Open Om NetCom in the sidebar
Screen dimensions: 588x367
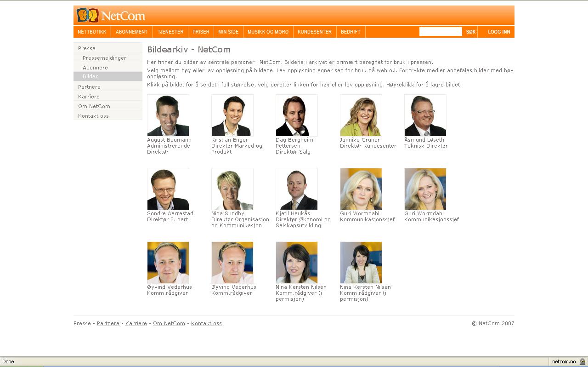(x=108, y=106)
